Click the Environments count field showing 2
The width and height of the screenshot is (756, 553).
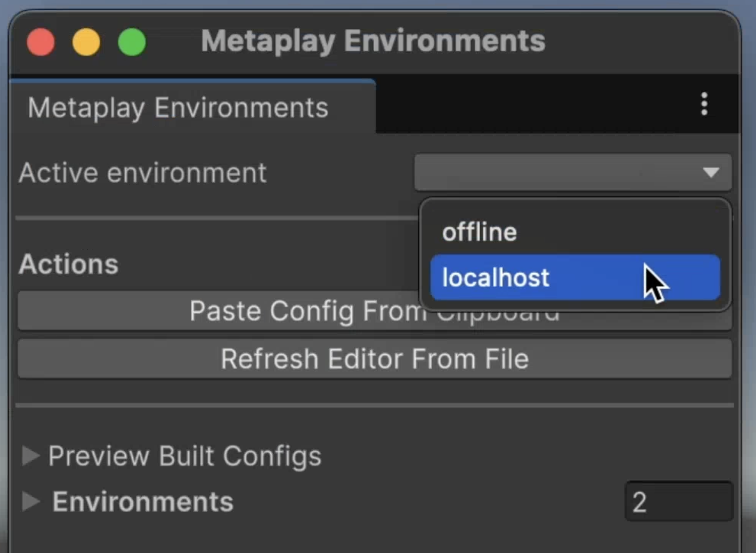click(x=678, y=500)
